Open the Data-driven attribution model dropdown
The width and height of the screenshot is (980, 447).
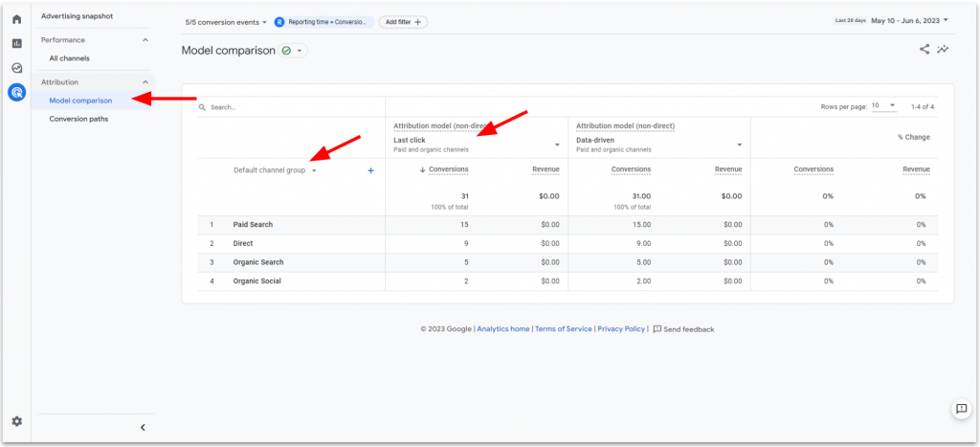click(x=740, y=145)
